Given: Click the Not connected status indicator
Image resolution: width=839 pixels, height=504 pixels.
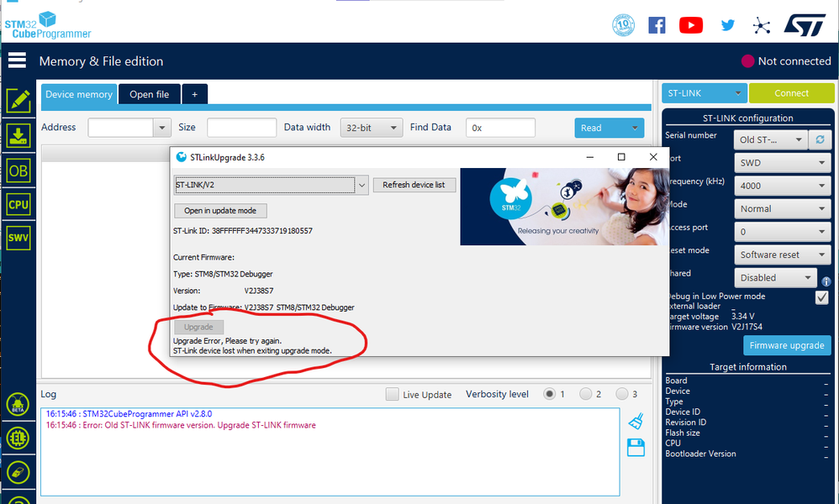Looking at the screenshot, I should [786, 61].
